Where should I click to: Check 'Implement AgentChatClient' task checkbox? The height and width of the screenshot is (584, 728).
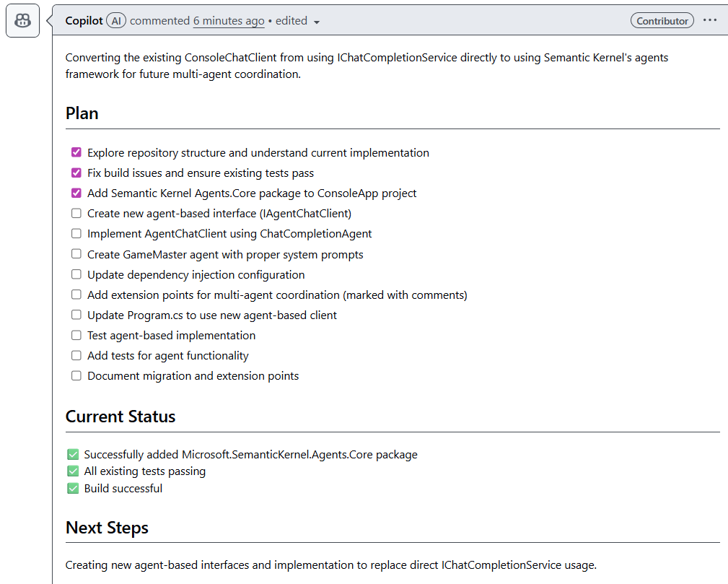click(x=76, y=233)
